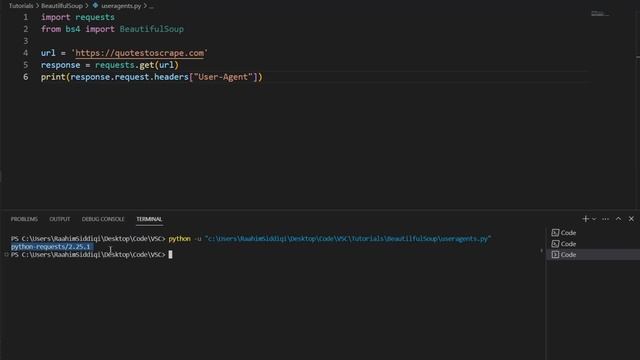Open the DEBUG CONSOLE tab
The height and width of the screenshot is (360, 640).
pos(103,219)
